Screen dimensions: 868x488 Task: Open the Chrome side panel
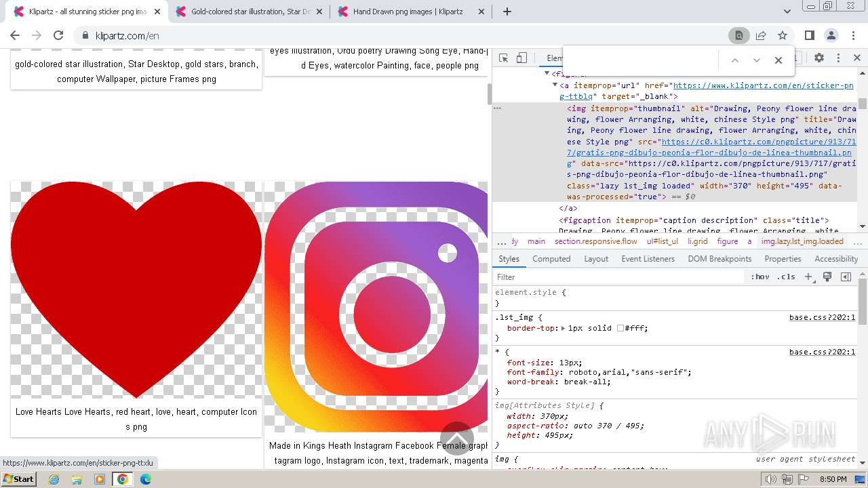click(809, 35)
